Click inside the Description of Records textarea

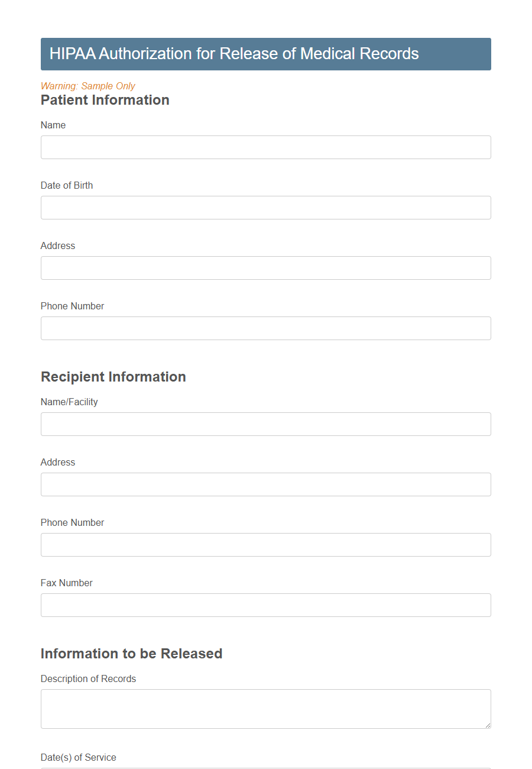(265, 707)
